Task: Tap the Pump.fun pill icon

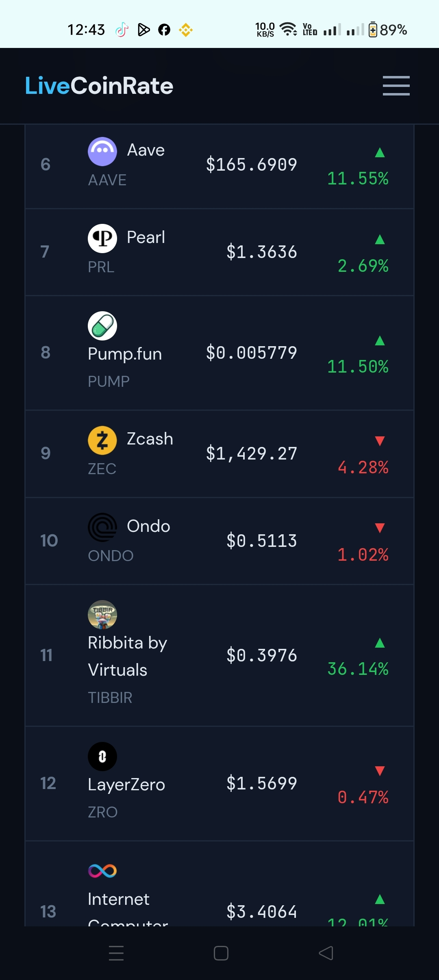Action: [102, 326]
